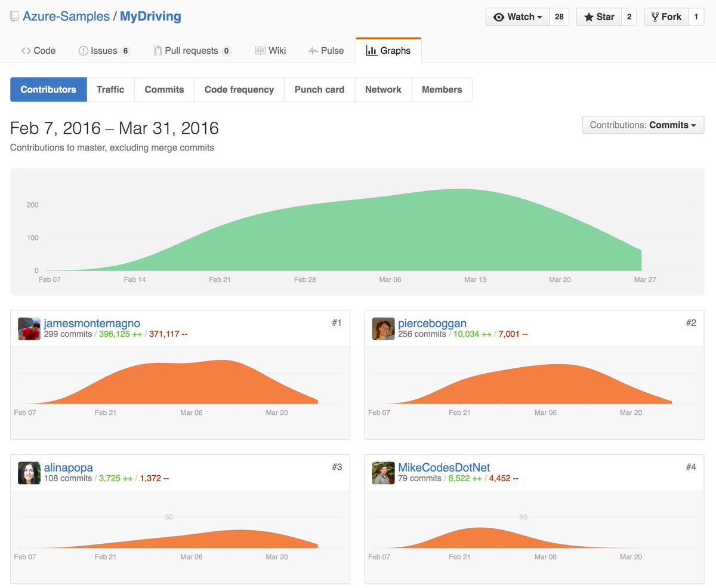
Task: Open the Watch dropdown button
Action: [517, 17]
